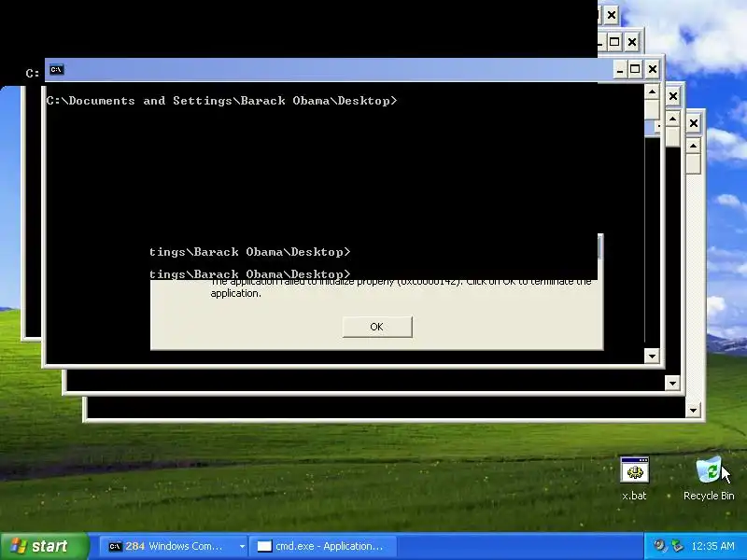
Task: Click the front command prompt's system menu icon
Action: (56, 69)
